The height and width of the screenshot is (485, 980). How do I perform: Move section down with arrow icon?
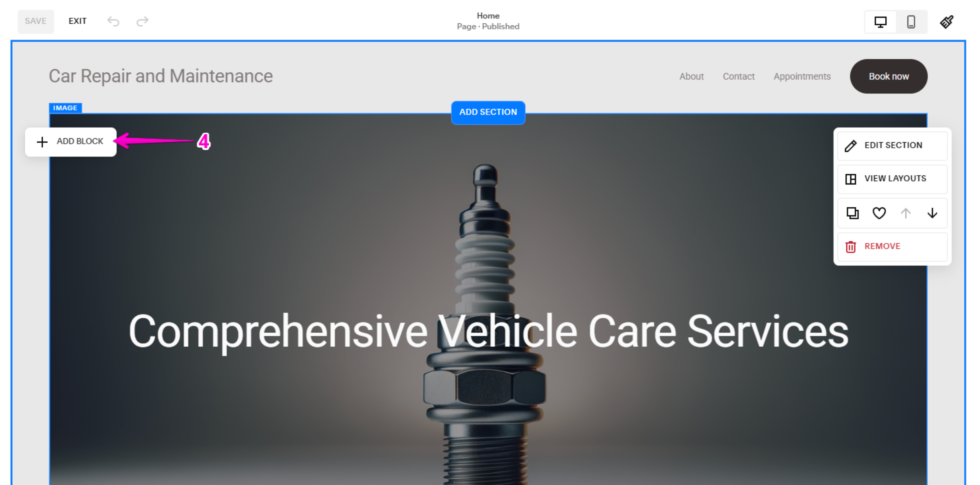pyautogui.click(x=932, y=213)
